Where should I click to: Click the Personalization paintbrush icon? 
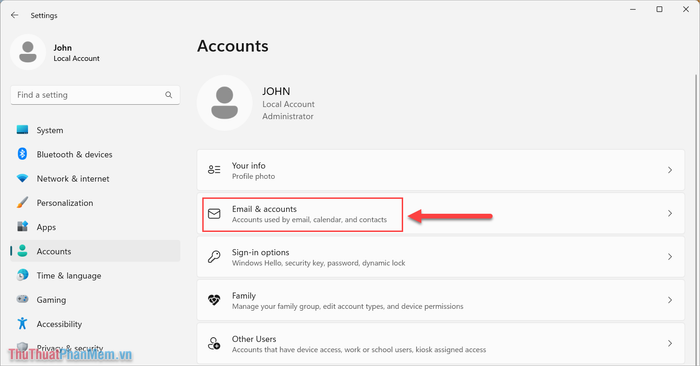pyautogui.click(x=22, y=203)
